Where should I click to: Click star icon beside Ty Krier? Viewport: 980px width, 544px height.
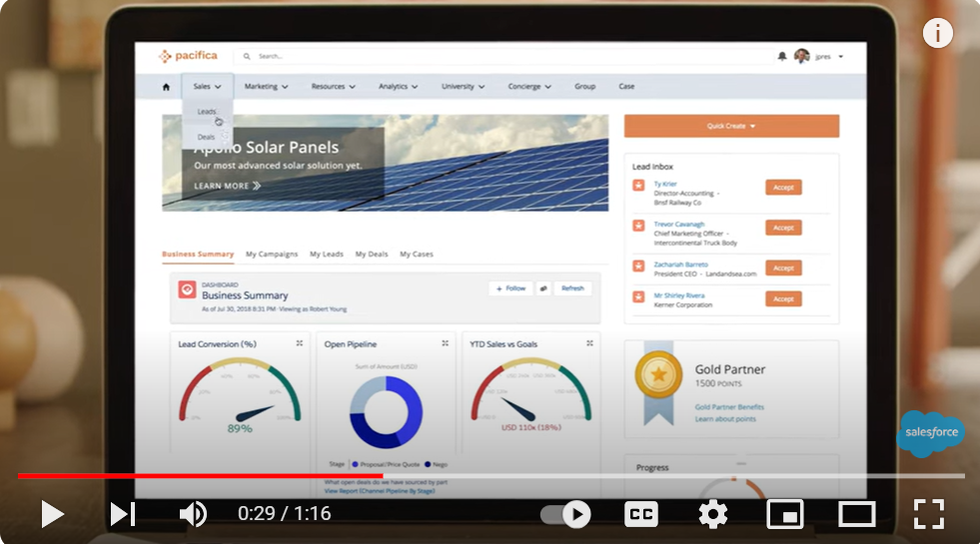638,186
